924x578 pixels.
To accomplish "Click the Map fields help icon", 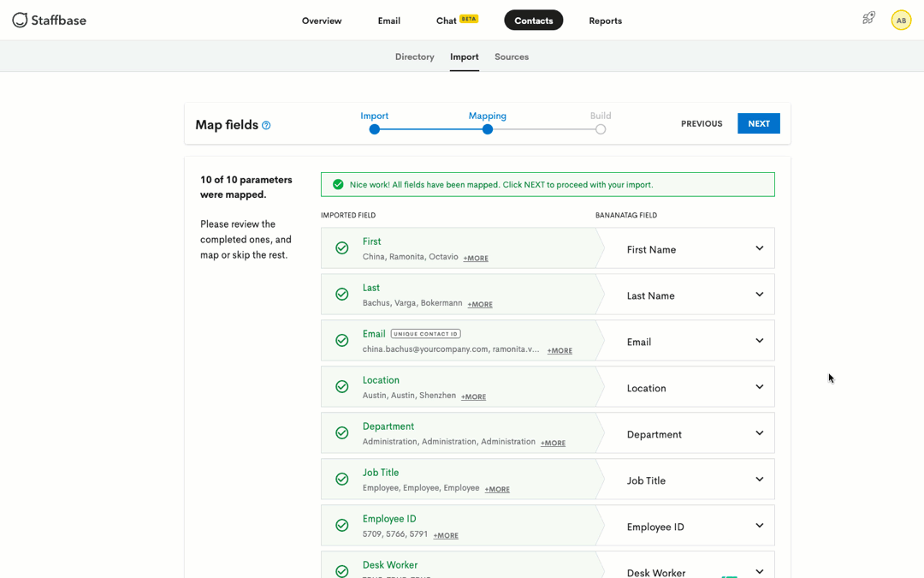I will [x=266, y=125].
